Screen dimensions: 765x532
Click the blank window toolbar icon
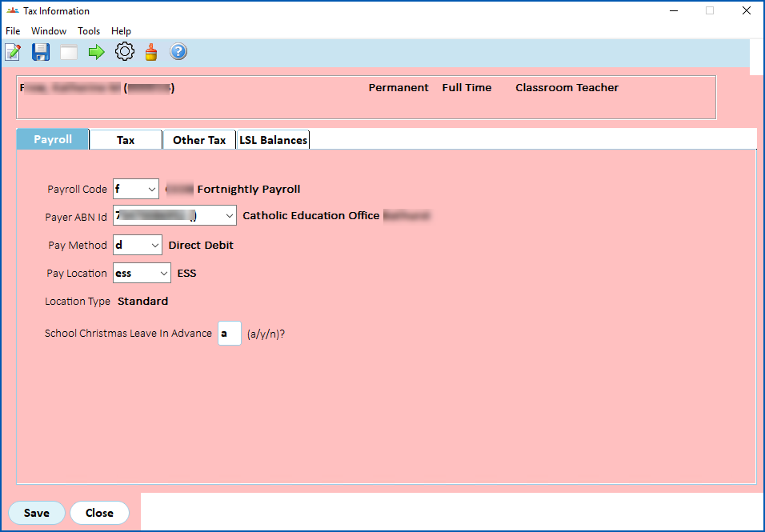69,52
